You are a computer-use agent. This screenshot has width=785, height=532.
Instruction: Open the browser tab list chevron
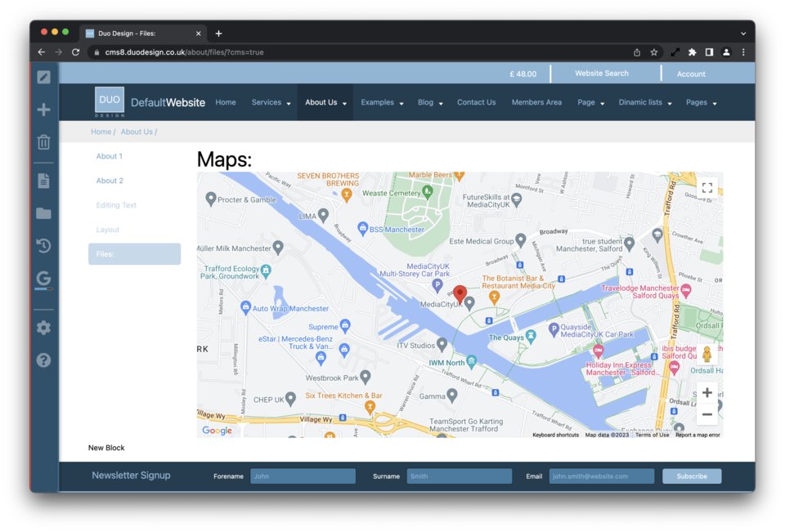(x=743, y=34)
